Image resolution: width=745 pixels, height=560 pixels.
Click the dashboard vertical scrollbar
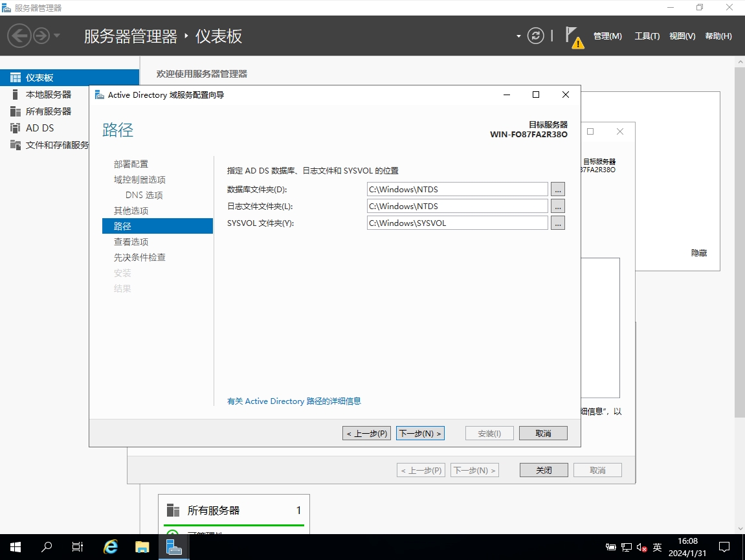740,259
